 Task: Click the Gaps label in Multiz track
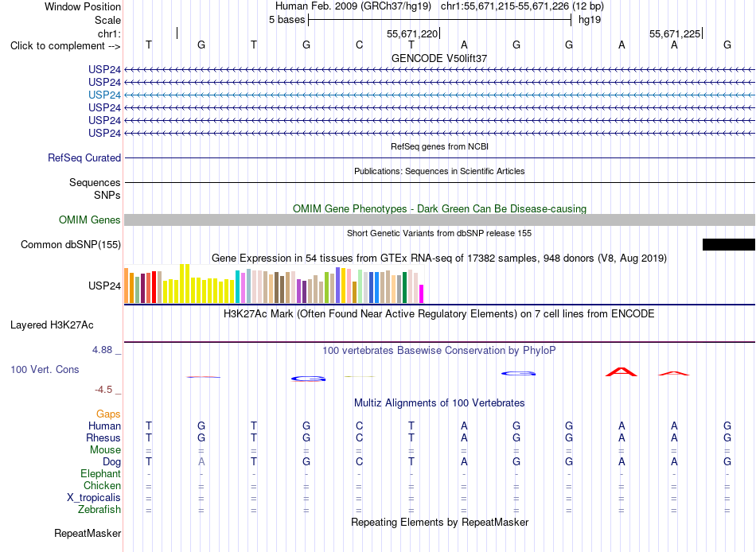click(x=108, y=414)
